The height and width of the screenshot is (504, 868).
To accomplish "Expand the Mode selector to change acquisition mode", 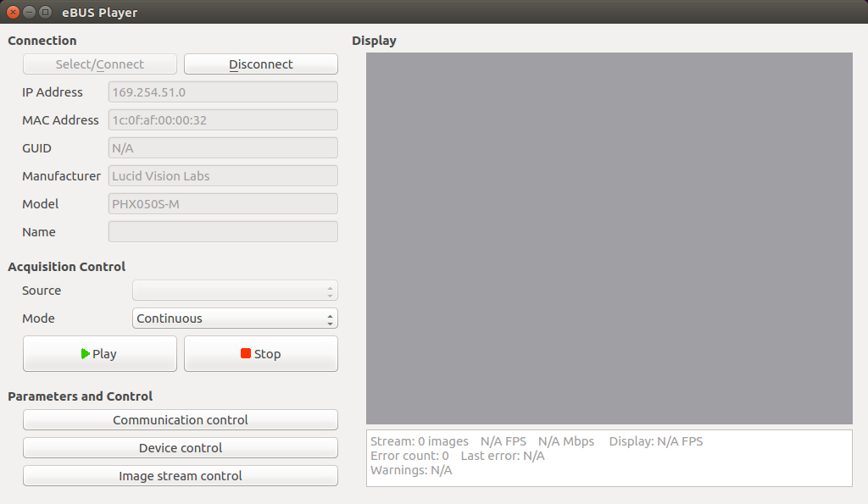I will (x=235, y=318).
